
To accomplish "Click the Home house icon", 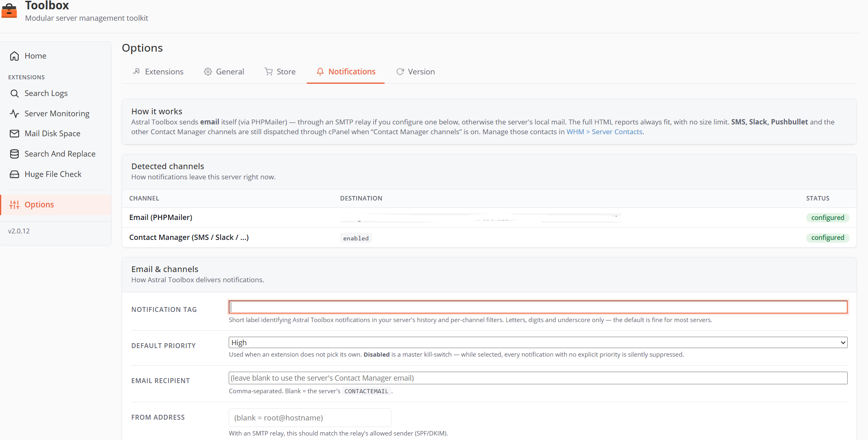I will coord(14,56).
